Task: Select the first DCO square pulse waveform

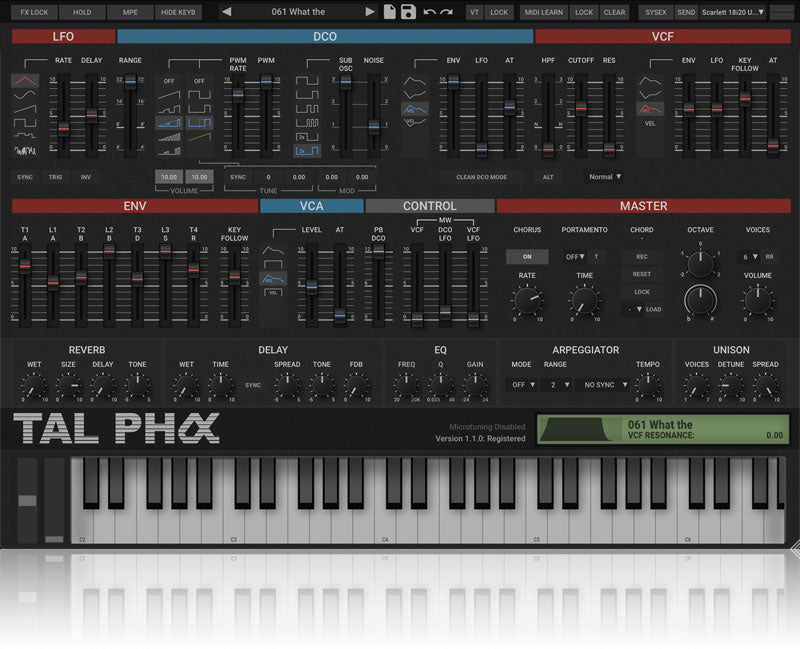Action: coord(199,95)
